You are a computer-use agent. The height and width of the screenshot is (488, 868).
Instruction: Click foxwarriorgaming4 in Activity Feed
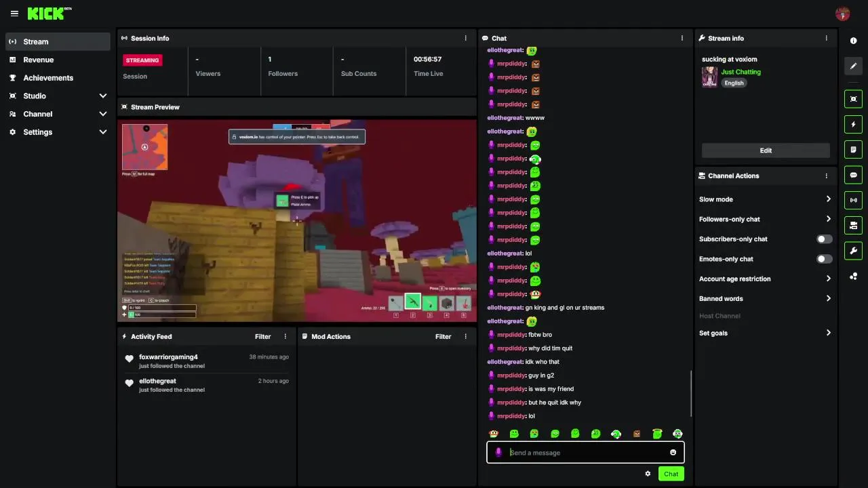click(168, 357)
